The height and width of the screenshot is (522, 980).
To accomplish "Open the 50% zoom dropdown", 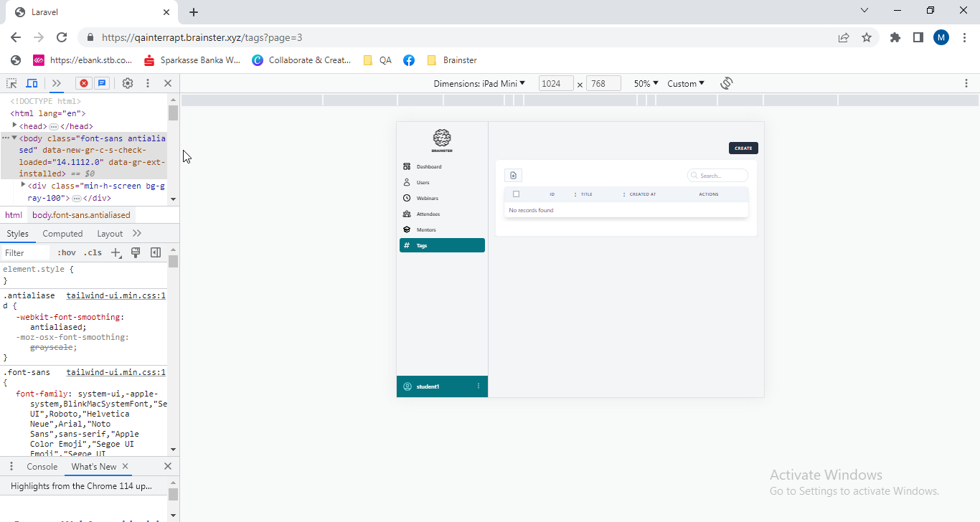I will (646, 83).
